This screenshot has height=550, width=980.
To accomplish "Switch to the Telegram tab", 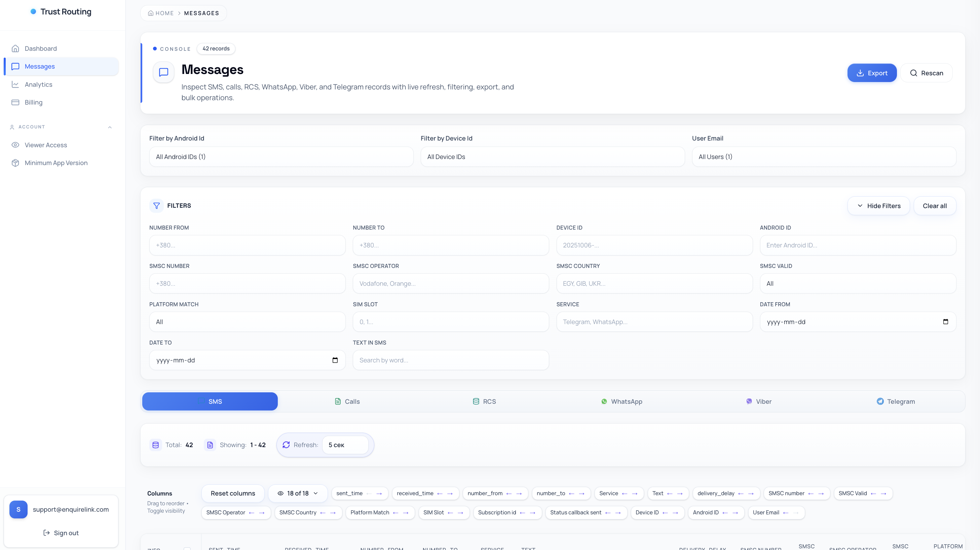I will pyautogui.click(x=896, y=401).
